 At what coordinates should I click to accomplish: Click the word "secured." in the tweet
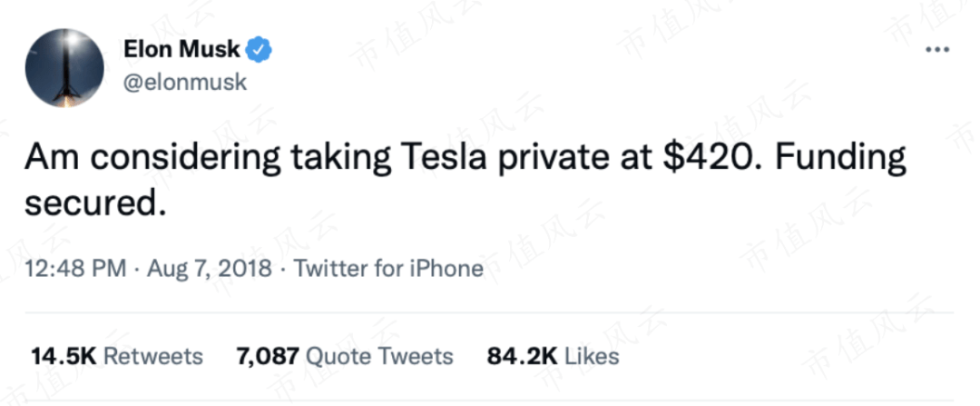[96, 203]
